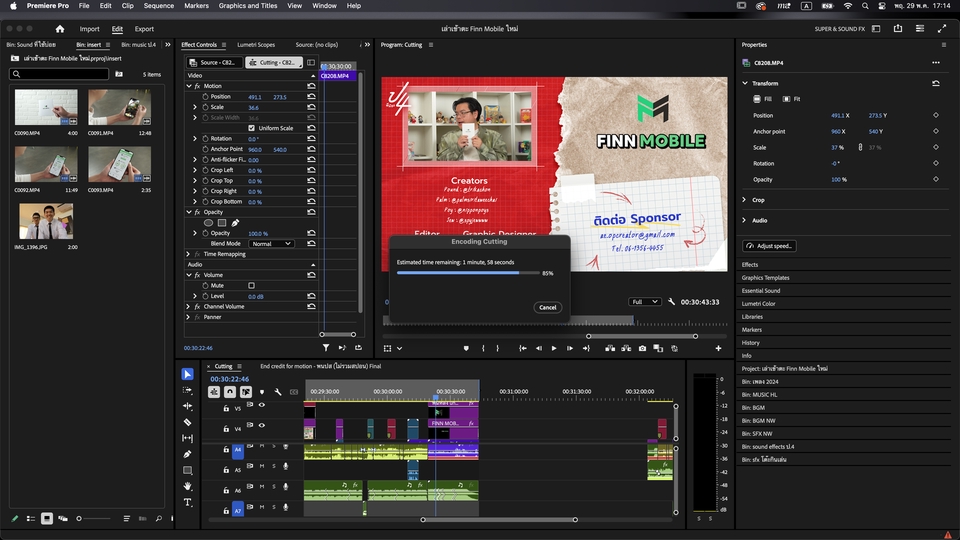Cancel the encoding in progress
This screenshot has height=540, width=960.
click(547, 307)
